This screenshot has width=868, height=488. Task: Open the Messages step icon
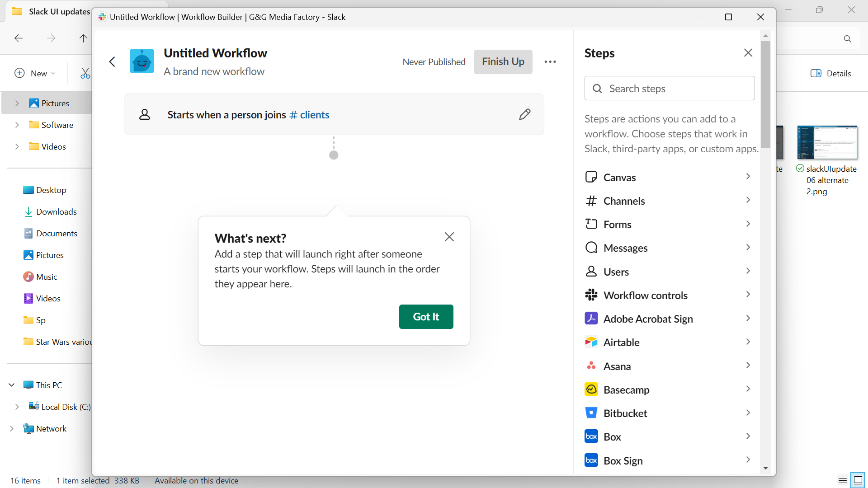[x=591, y=248]
